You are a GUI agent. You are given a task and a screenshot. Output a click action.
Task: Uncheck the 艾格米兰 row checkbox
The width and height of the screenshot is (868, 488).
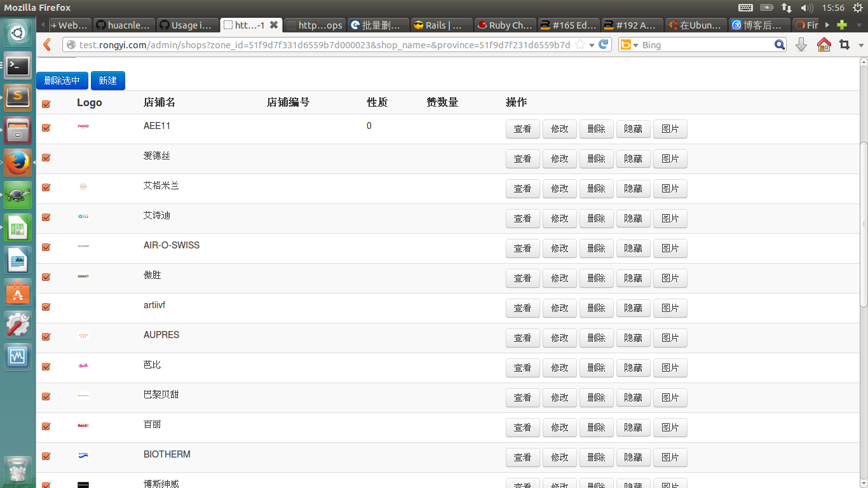click(46, 187)
